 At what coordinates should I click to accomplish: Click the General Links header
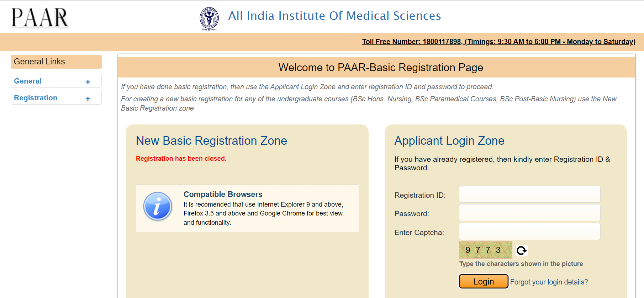pos(56,62)
